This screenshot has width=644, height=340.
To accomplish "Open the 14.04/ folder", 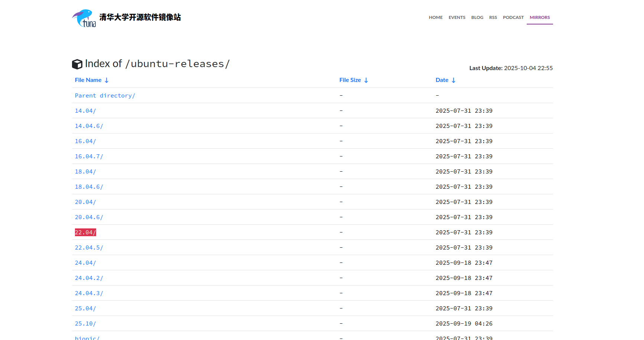I will coord(85,111).
